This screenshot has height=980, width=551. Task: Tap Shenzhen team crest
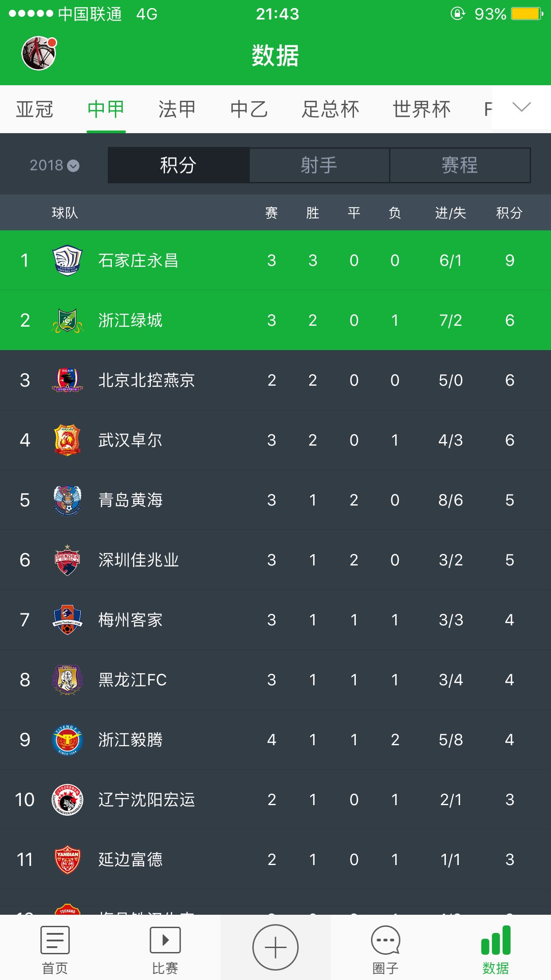(67, 560)
